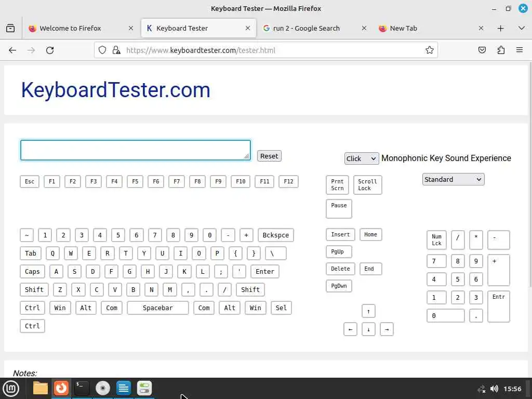532x399 pixels.
Task: Open the Extensions puzzle icon
Action: tap(501, 50)
